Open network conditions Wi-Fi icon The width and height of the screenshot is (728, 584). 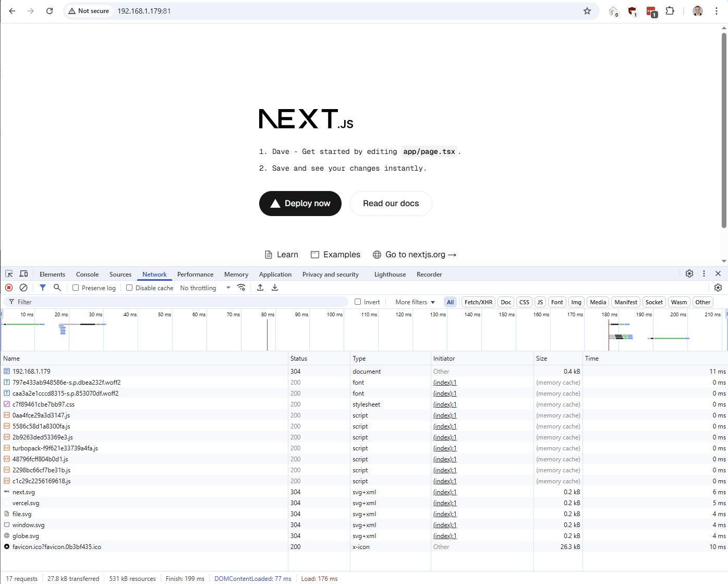(241, 288)
